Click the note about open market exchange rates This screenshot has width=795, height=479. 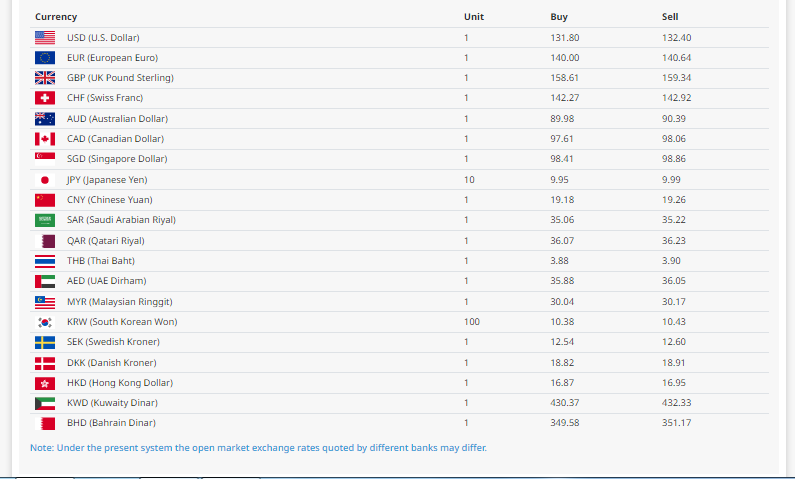[x=258, y=448]
